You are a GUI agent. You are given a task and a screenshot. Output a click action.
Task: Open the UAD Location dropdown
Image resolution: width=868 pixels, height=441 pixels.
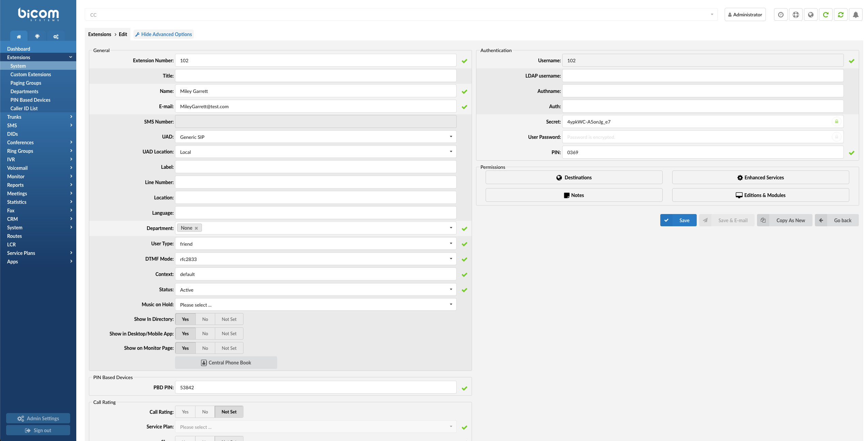316,152
